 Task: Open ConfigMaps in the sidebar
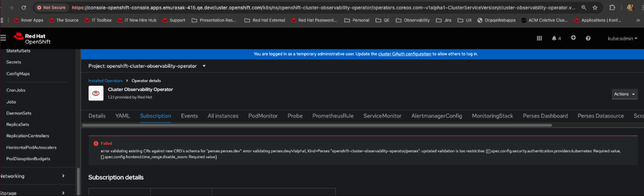[x=18, y=74]
